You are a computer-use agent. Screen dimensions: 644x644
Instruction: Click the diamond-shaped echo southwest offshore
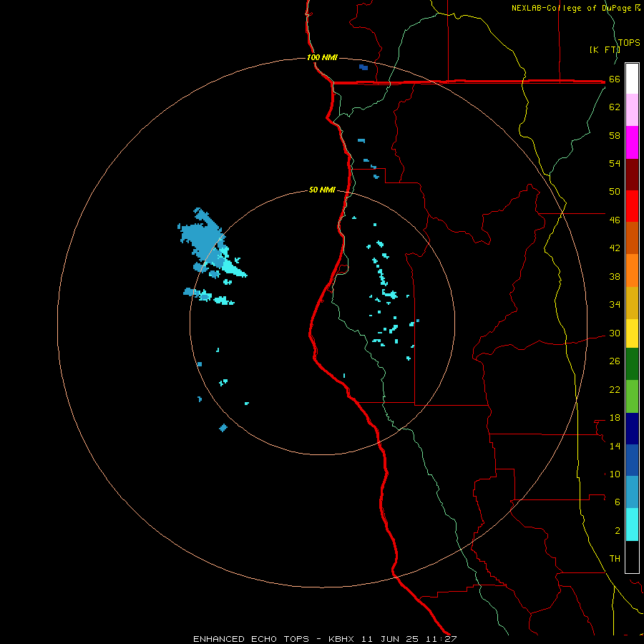coord(223,428)
